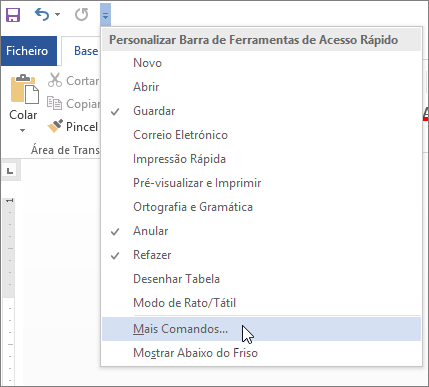This screenshot has height=387, width=429.
Task: Click the Colar clipboard icon
Action: tap(25, 89)
